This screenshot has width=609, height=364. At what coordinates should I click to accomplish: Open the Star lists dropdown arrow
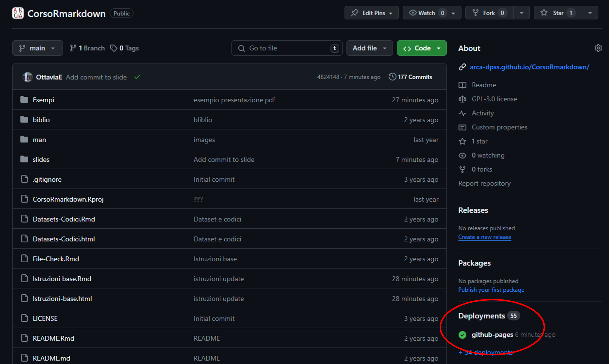point(590,13)
